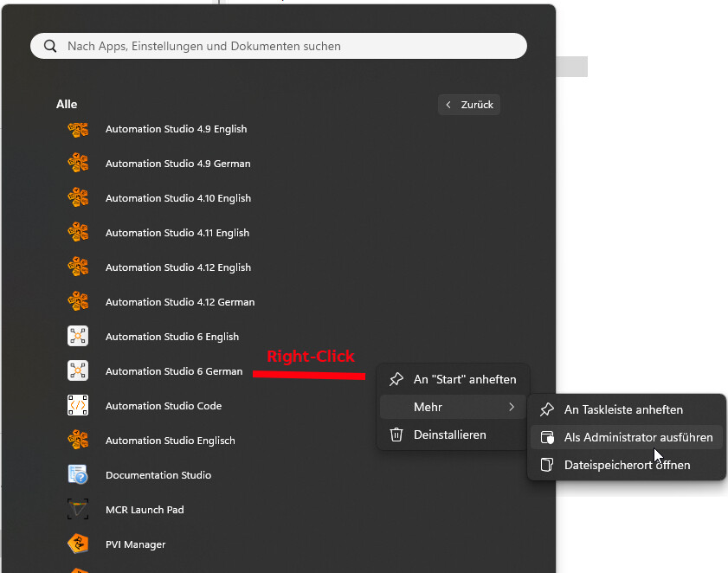Screen dimensions: 728x573
Task: Select Dateispeicherort öffnen
Action: (627, 465)
